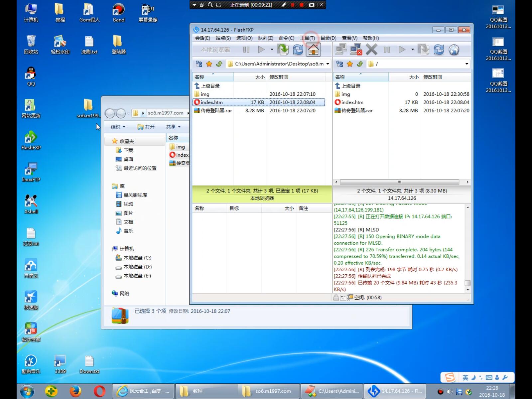Pause the remote pane transfer
Image resolution: width=532 pixels, height=399 pixels.
click(x=387, y=50)
